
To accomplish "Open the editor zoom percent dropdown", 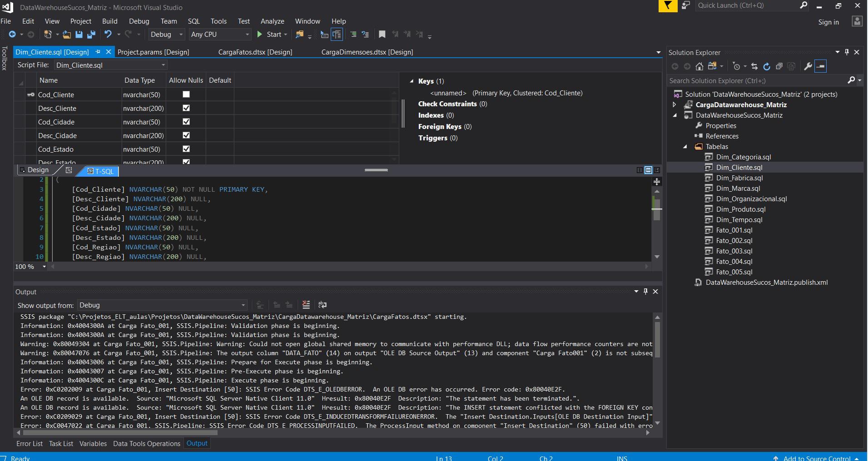I will pos(44,267).
